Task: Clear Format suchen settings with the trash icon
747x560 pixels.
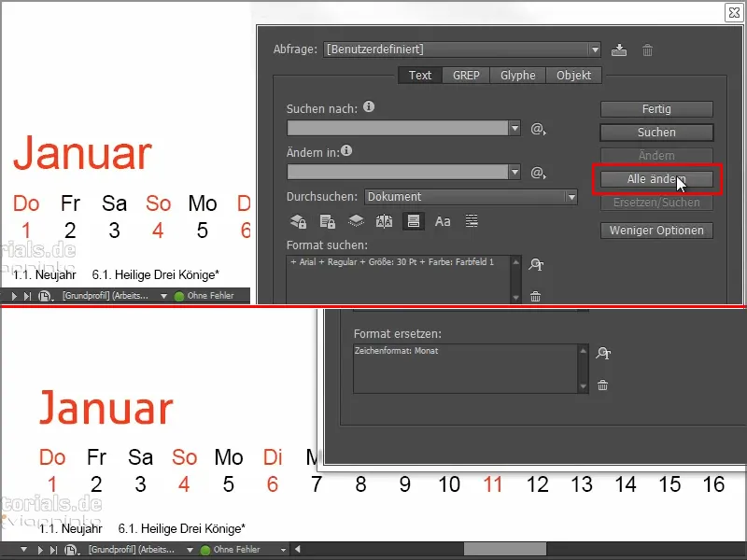Action: point(535,295)
